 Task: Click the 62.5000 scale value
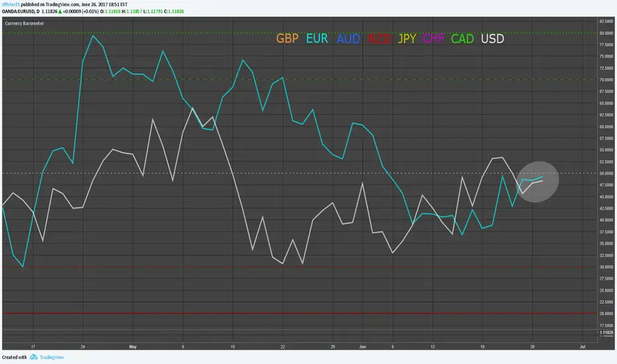pos(606,115)
